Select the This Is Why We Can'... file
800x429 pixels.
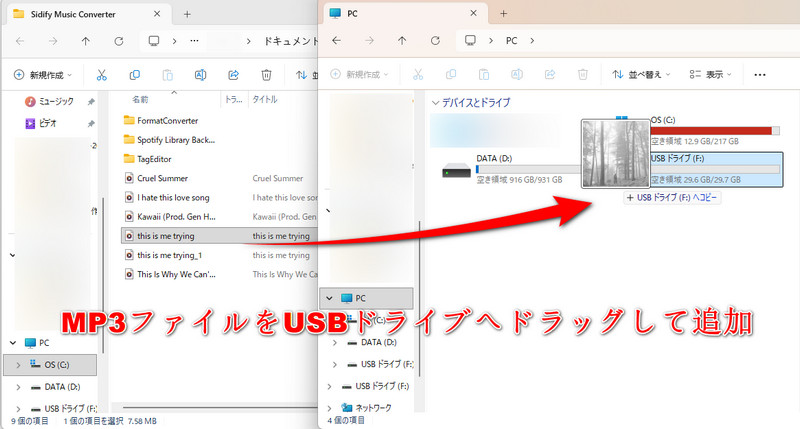click(x=170, y=274)
